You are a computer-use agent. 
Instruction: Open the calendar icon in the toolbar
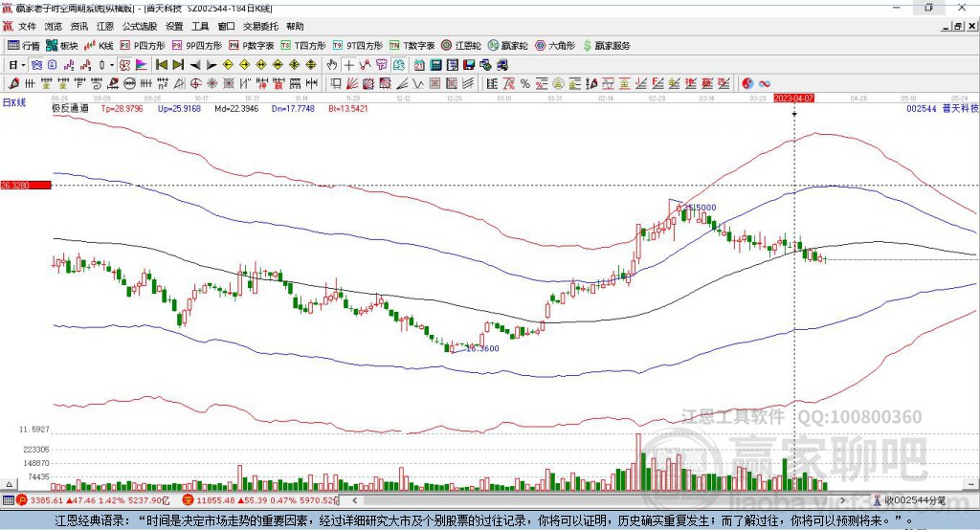pyautogui.click(x=419, y=65)
